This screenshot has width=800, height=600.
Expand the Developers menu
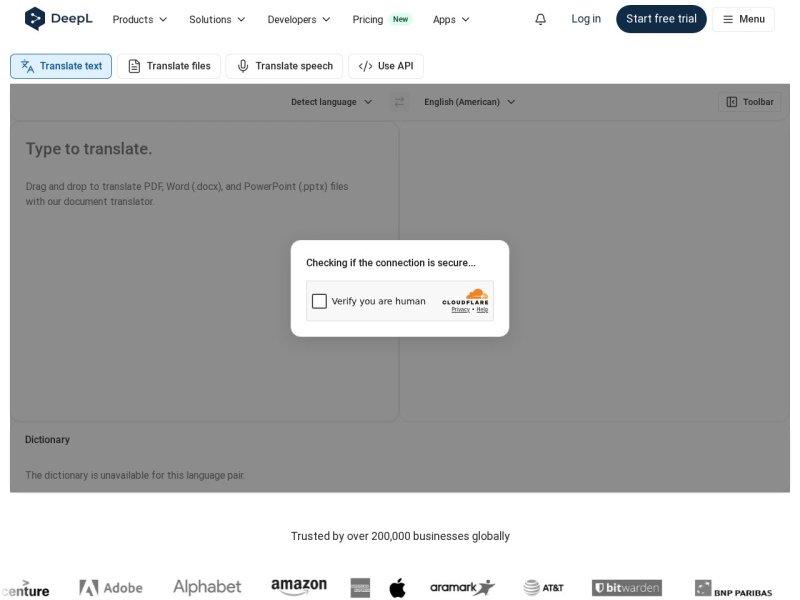pyautogui.click(x=298, y=19)
